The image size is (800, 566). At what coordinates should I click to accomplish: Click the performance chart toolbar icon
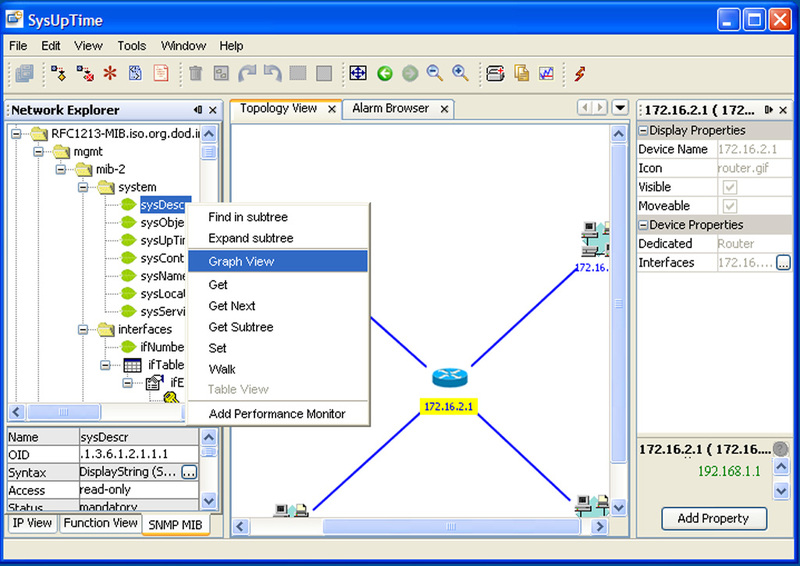coord(546,73)
